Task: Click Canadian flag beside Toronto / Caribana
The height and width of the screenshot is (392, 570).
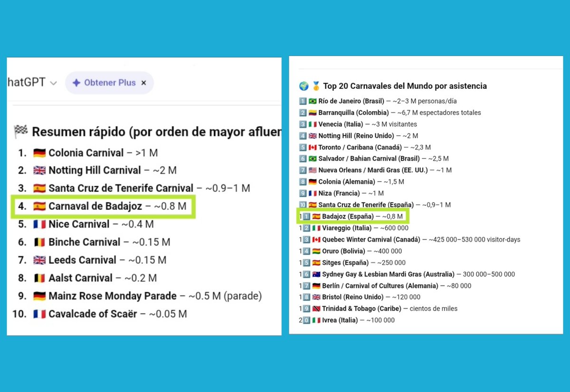Action: click(x=313, y=147)
